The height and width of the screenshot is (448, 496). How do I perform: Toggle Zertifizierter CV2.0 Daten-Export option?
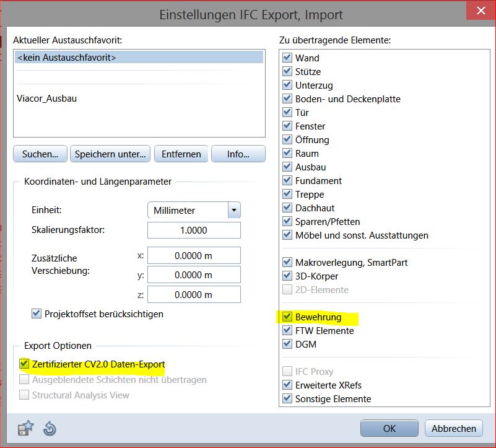25,364
